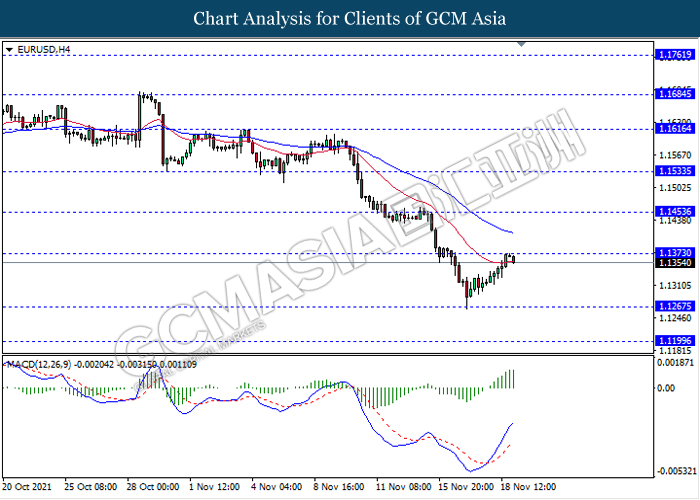Select the 1.11996 support level tag

pyautogui.click(x=670, y=341)
